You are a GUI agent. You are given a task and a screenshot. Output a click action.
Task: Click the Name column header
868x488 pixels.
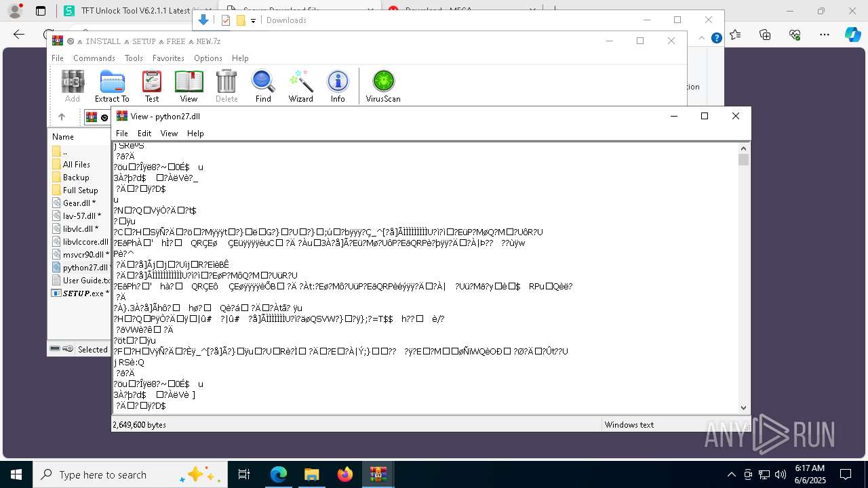click(x=63, y=137)
